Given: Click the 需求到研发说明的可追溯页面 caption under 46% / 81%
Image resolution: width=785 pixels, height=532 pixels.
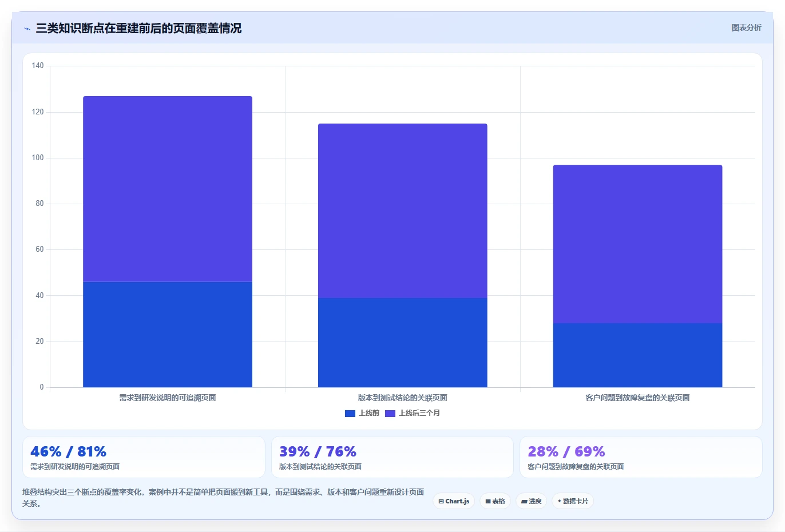Looking at the screenshot, I should (75, 467).
